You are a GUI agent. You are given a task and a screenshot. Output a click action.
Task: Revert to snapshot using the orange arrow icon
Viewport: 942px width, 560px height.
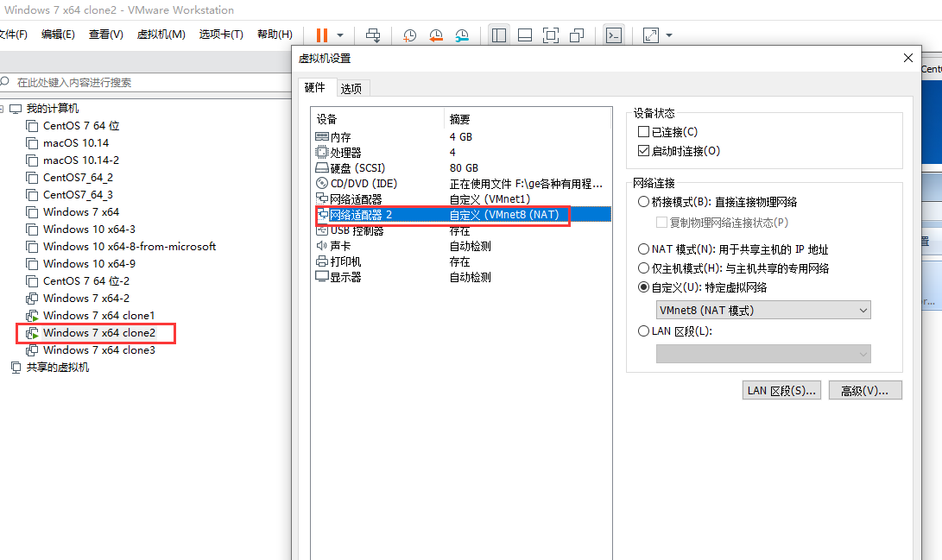point(436,35)
